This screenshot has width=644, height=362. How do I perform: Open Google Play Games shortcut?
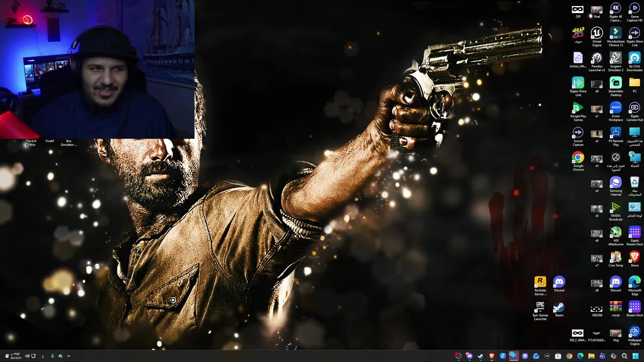(x=578, y=111)
